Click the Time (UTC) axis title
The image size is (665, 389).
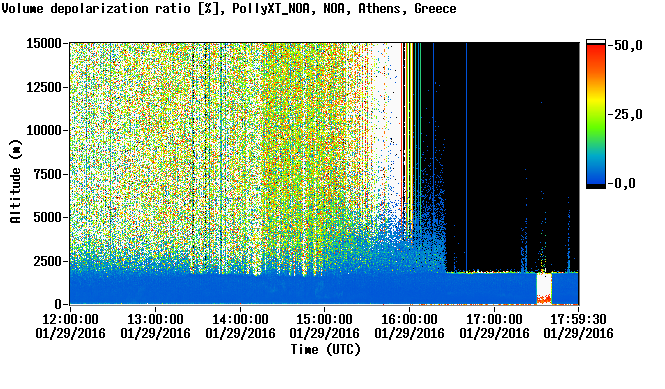[325, 350]
